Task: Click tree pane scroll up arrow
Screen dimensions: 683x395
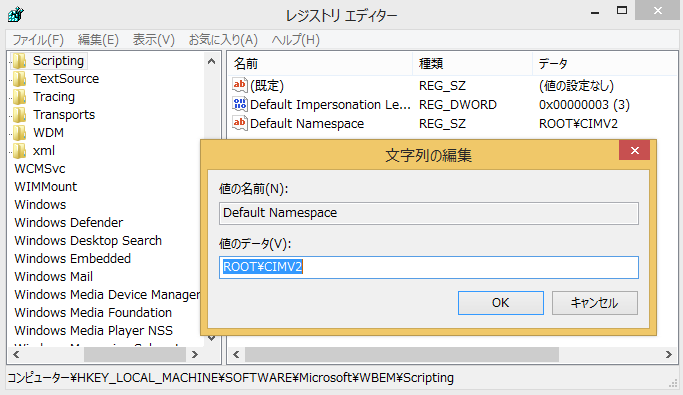Action: pyautogui.click(x=212, y=61)
